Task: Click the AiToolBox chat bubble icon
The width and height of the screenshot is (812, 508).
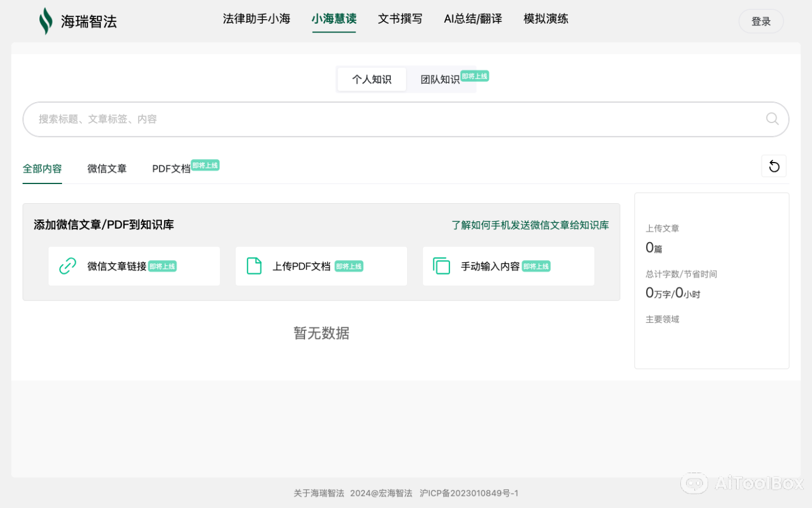Action: 694,483
